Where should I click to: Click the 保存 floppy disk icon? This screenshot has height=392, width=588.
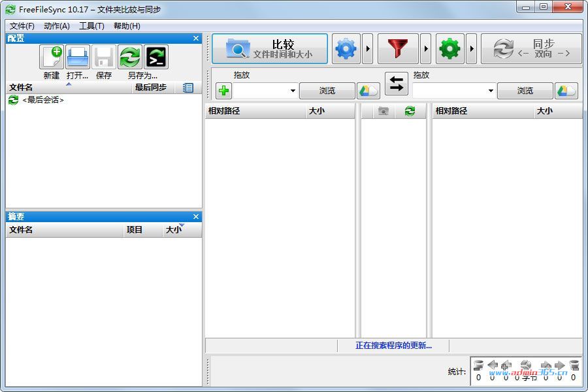tap(104, 57)
